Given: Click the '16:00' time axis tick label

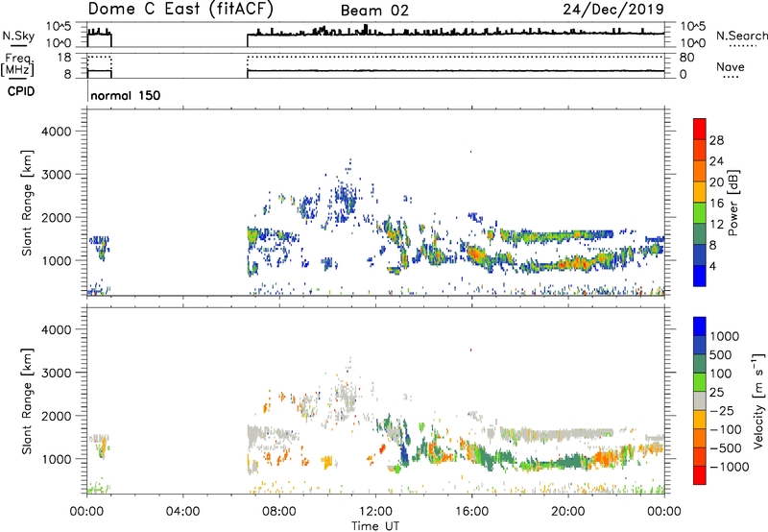Looking at the screenshot, I should [471, 512].
